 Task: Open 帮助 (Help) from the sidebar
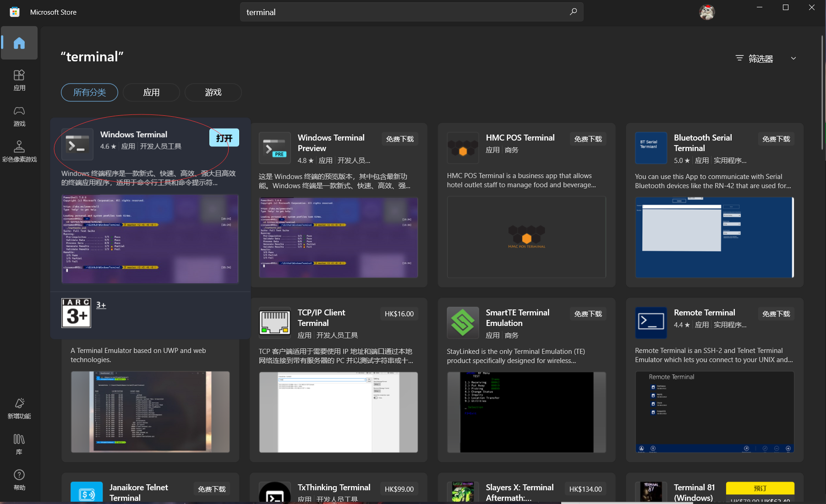click(19, 479)
